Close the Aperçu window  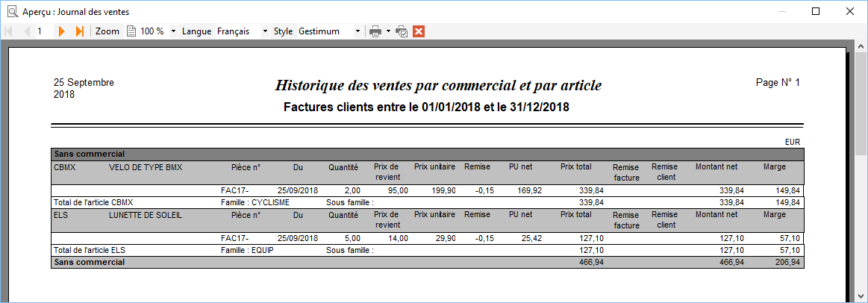tap(849, 11)
